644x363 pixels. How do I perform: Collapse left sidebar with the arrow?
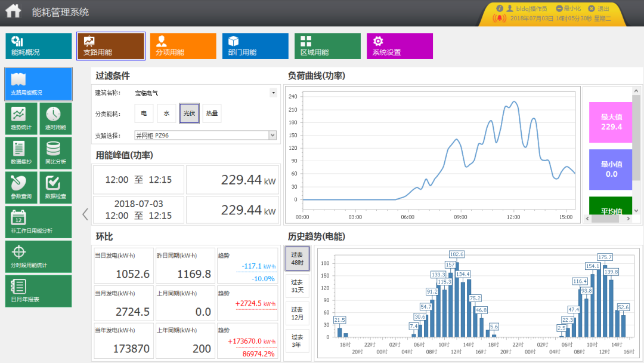85,214
